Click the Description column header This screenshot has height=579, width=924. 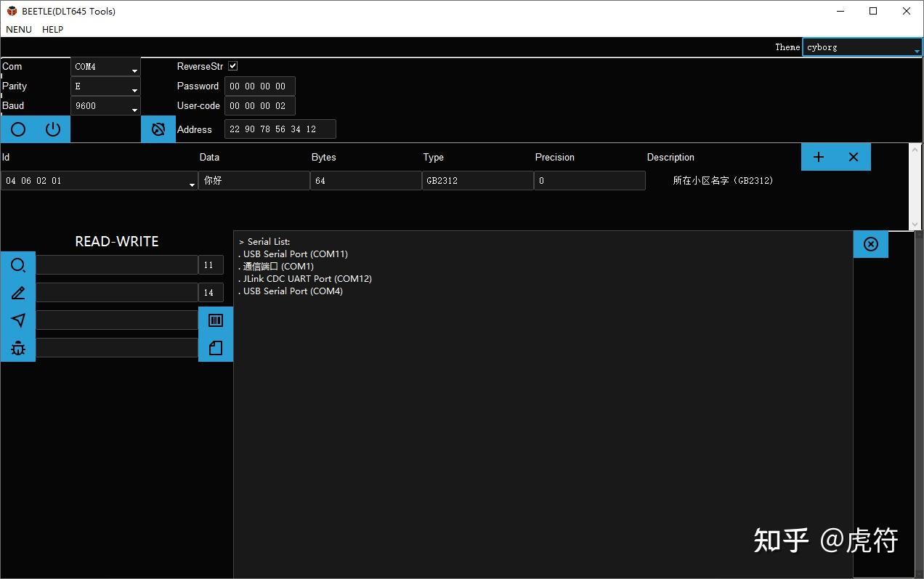click(x=670, y=157)
